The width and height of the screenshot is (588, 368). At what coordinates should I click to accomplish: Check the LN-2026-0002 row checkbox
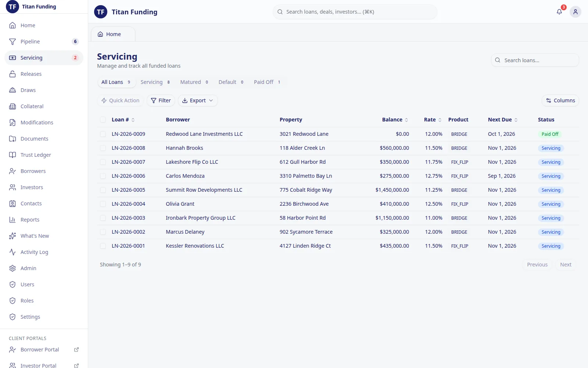pyautogui.click(x=103, y=232)
